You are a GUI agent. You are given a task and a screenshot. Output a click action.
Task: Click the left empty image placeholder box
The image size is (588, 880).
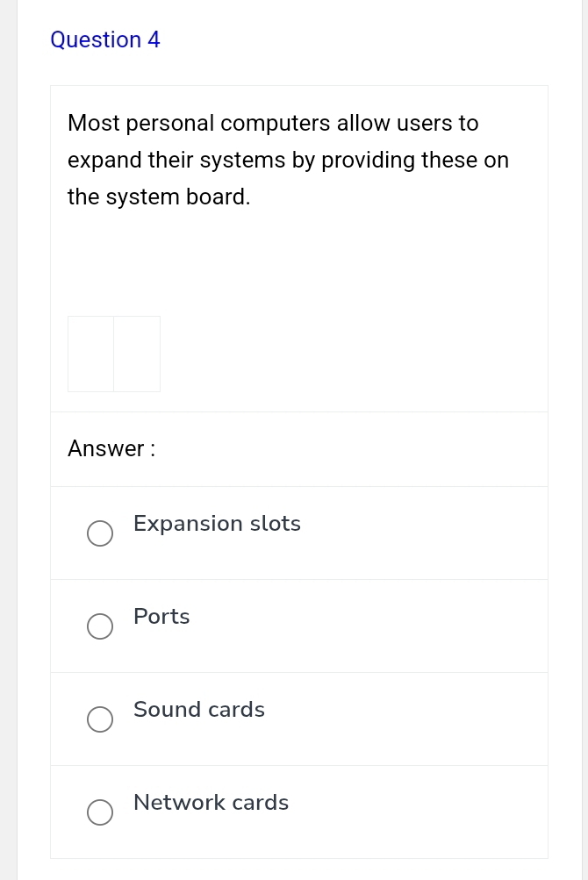point(91,354)
